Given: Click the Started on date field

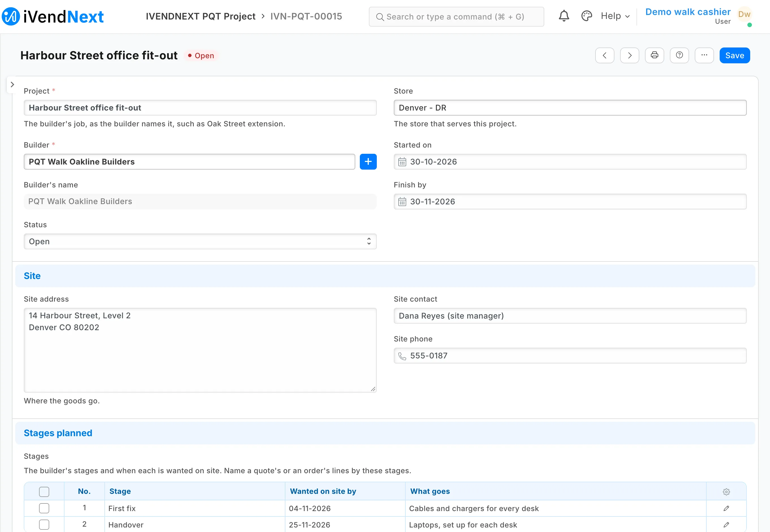Looking at the screenshot, I should tap(570, 162).
